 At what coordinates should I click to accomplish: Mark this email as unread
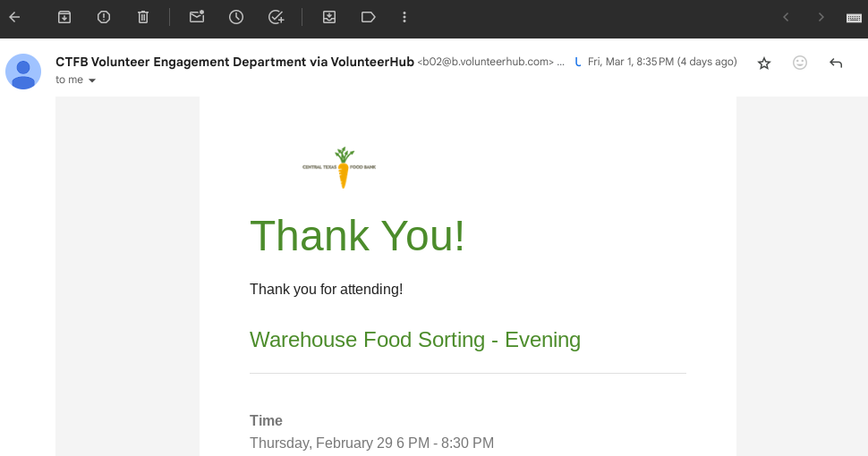pyautogui.click(x=197, y=17)
